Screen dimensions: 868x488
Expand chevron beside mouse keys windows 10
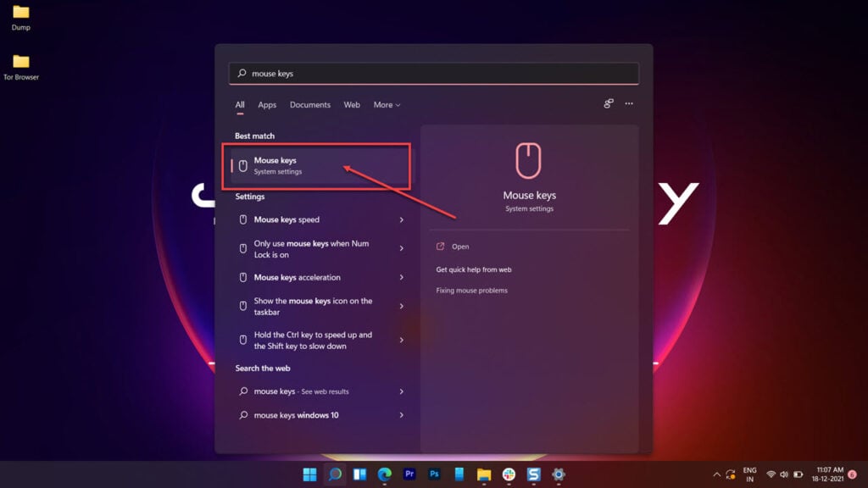pos(401,415)
